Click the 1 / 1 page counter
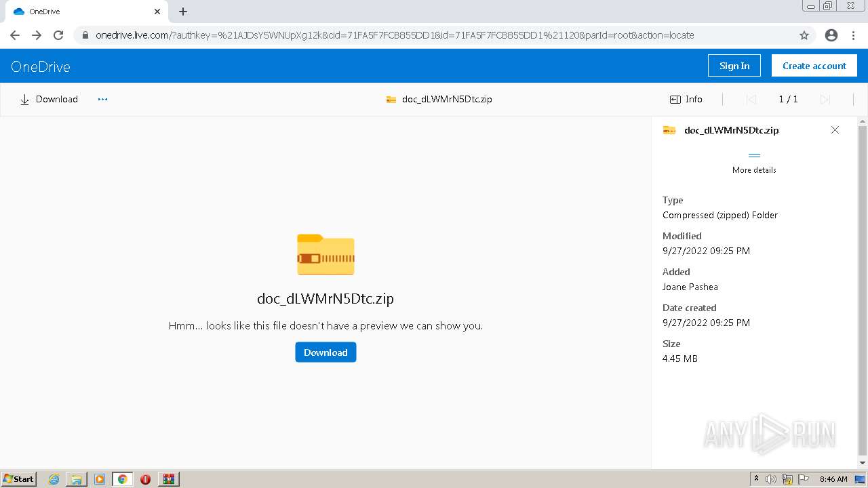The image size is (868, 488). (788, 99)
